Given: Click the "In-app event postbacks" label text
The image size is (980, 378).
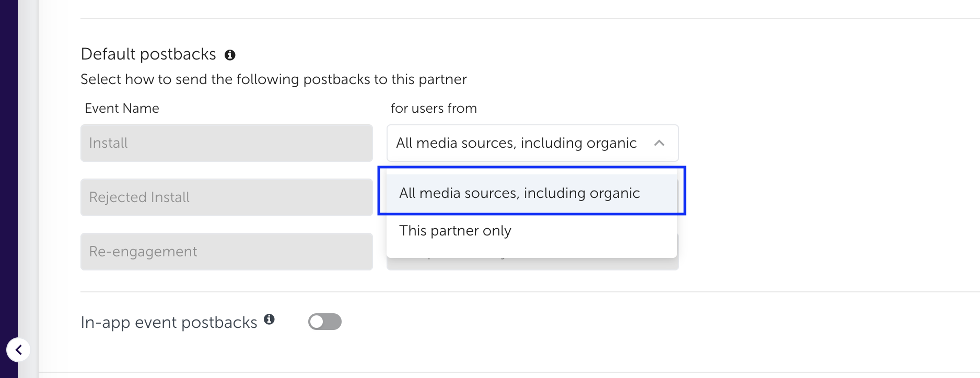Looking at the screenshot, I should (169, 323).
